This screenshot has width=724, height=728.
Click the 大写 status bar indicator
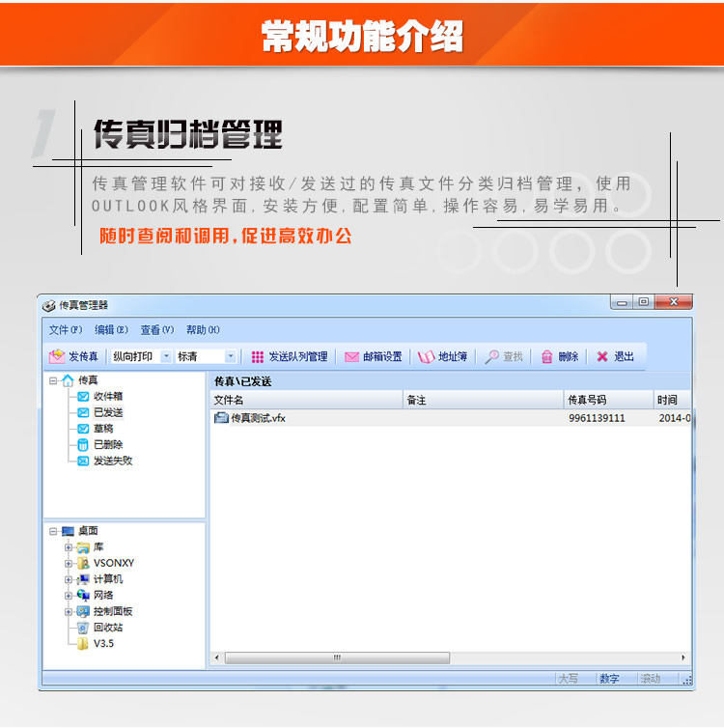click(x=569, y=679)
